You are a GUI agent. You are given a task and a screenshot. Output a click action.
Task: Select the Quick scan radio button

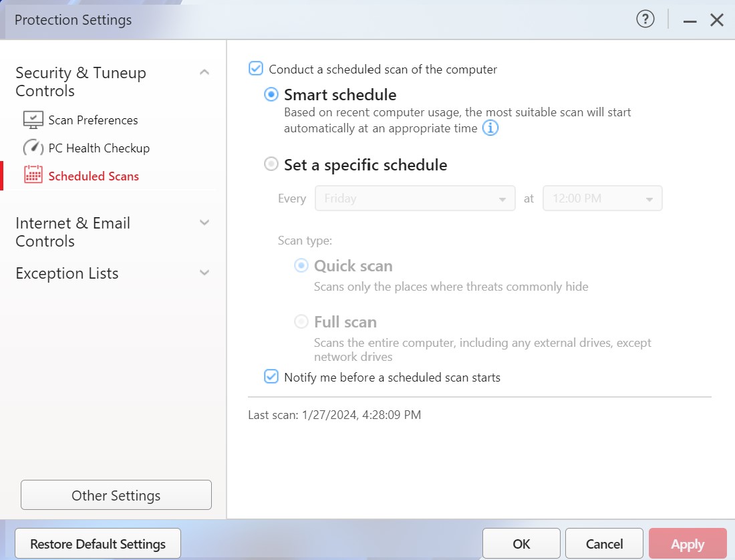[x=301, y=266]
